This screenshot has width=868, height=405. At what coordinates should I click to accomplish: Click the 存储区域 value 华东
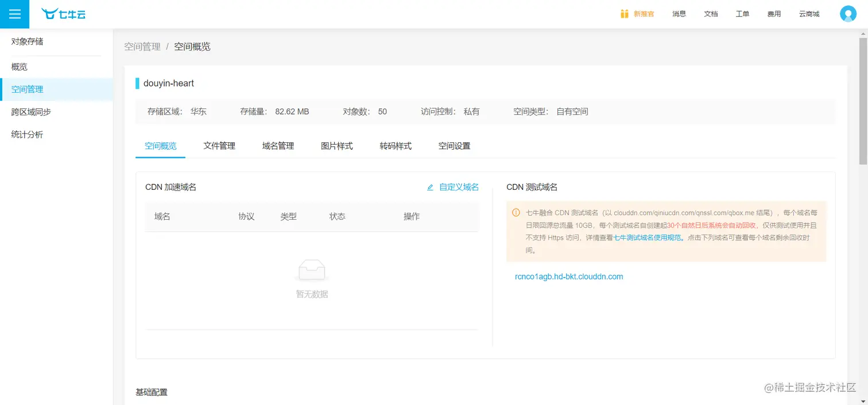(199, 112)
